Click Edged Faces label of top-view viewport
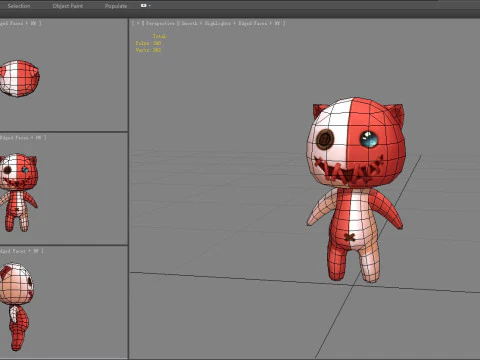This screenshot has width=480, height=360. [12, 23]
